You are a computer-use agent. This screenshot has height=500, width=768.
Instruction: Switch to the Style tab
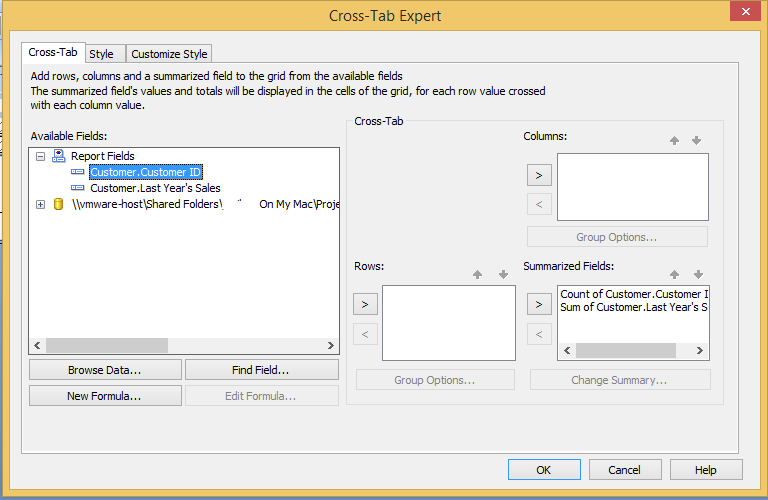tap(101, 54)
